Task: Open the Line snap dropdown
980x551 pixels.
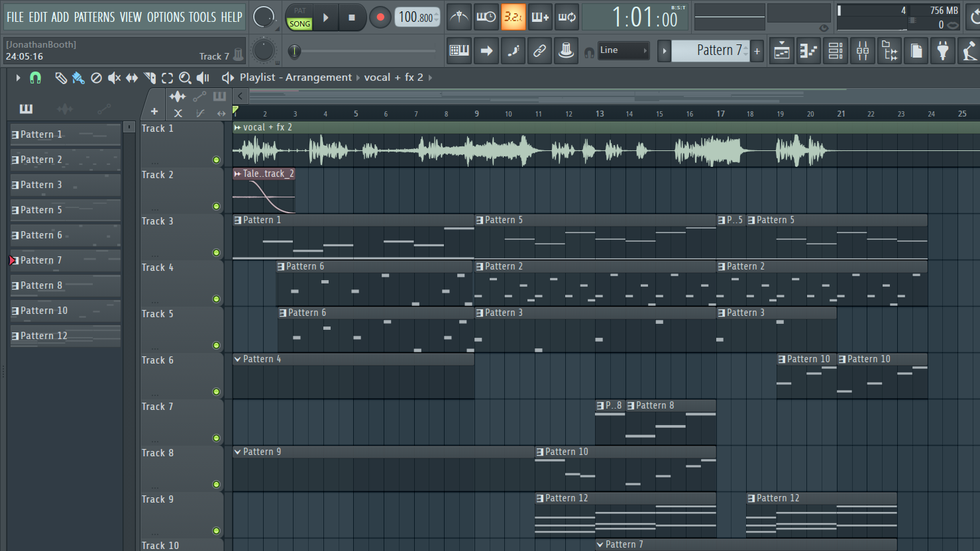Action: (x=623, y=50)
